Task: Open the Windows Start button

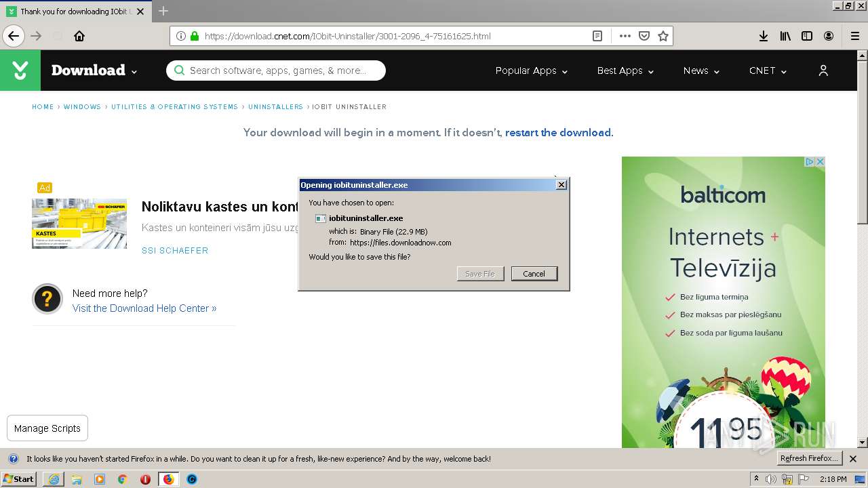Action: (18, 479)
